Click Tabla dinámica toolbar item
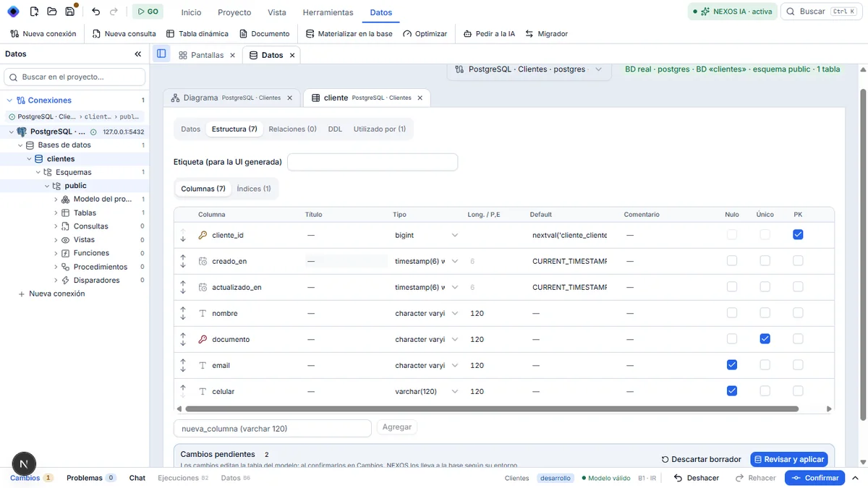 point(197,34)
